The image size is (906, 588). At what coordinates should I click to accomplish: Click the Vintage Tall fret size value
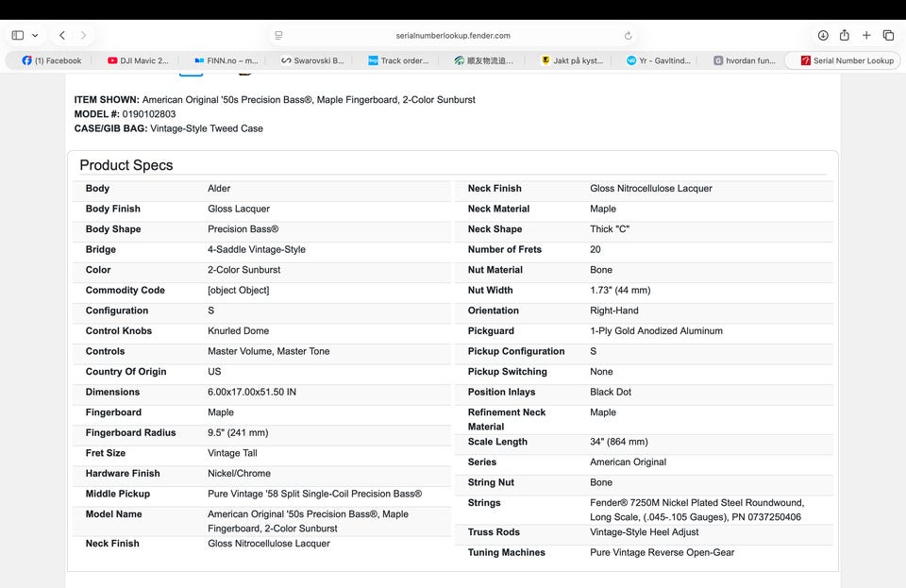click(232, 453)
